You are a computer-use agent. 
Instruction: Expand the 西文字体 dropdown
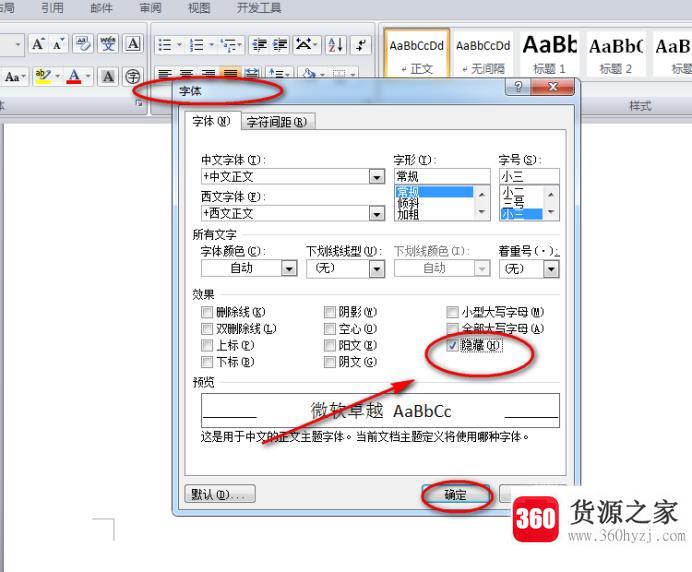pos(376,214)
